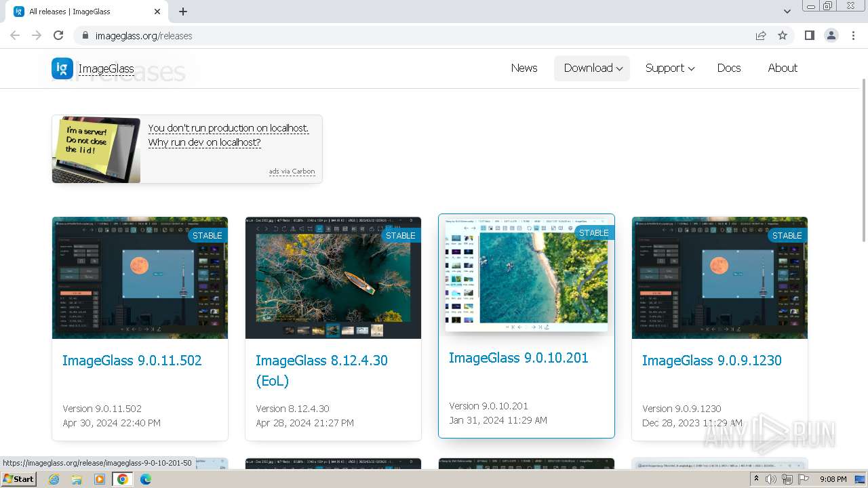Open ImageGlass 8.12.4.30 (EoL) title
868x488 pixels.
coord(321,371)
